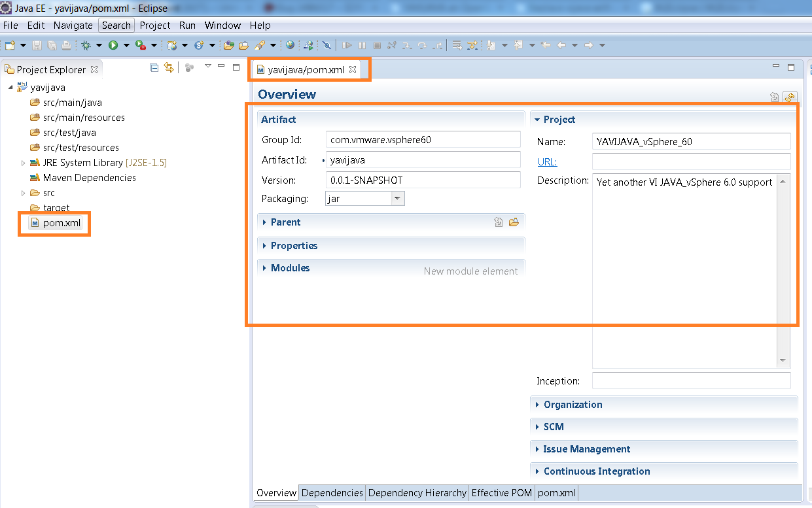Open the Web Browser globe icon
The width and height of the screenshot is (812, 508).
click(x=290, y=45)
